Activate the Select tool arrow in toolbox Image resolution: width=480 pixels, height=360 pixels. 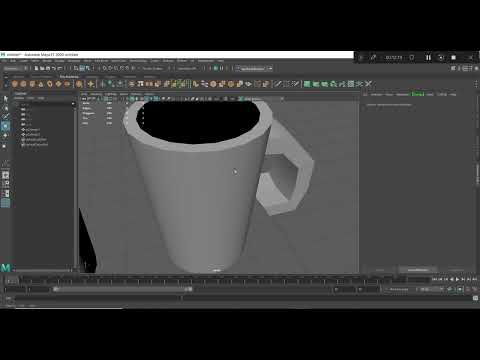(5, 98)
